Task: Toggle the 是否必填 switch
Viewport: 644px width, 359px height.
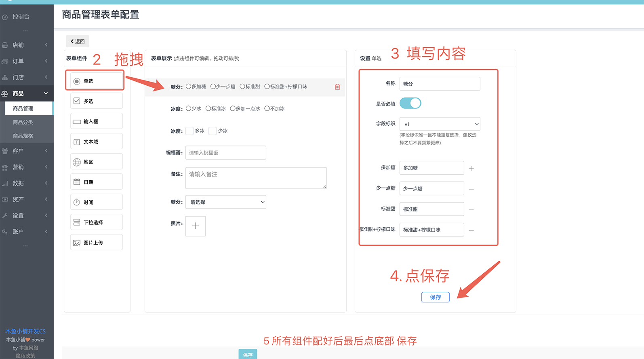Action: click(410, 103)
